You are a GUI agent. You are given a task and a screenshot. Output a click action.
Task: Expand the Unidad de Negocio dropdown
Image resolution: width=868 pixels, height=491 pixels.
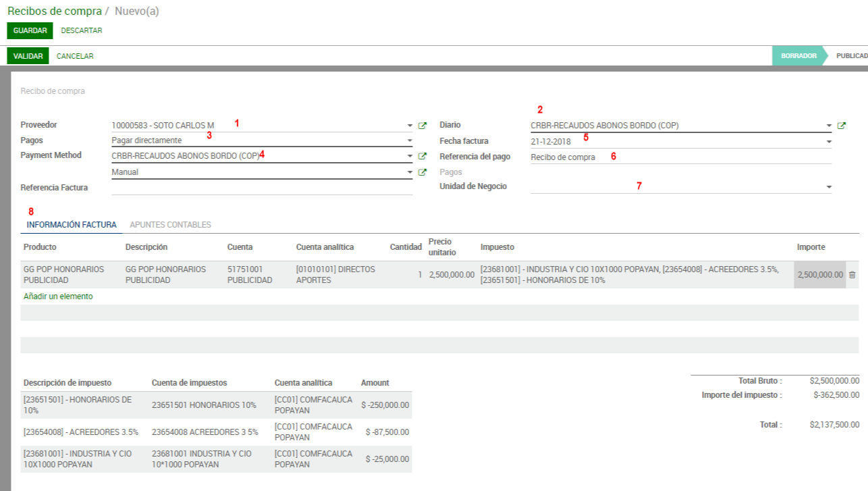[829, 187]
